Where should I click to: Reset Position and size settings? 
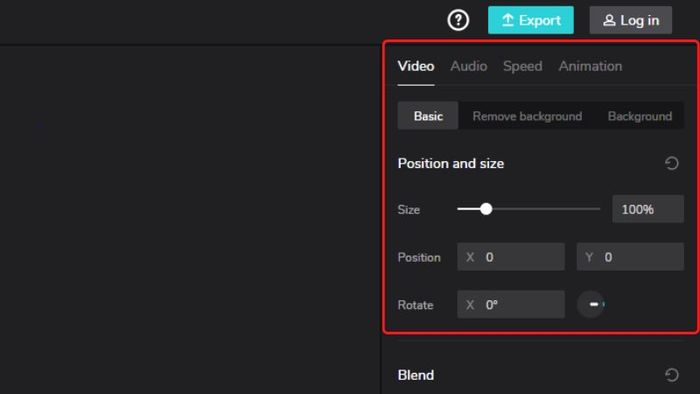point(671,163)
